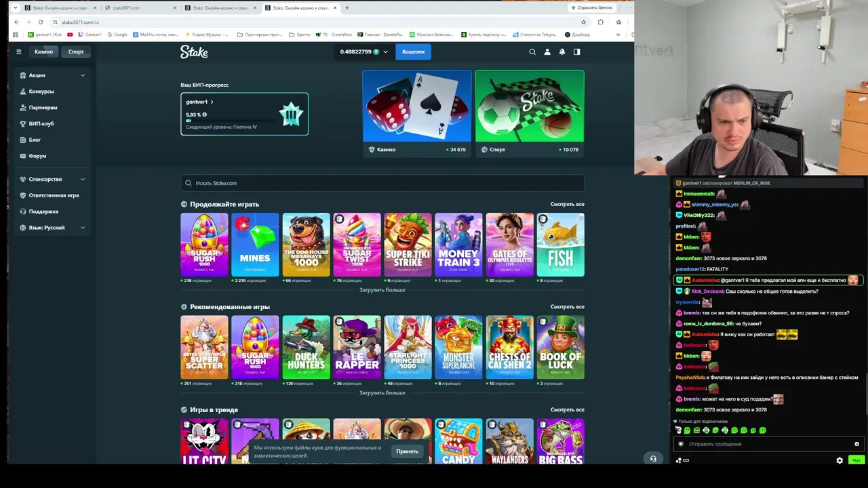
Task: Click Смотреть все for Рекомендованные игры
Action: [568, 307]
